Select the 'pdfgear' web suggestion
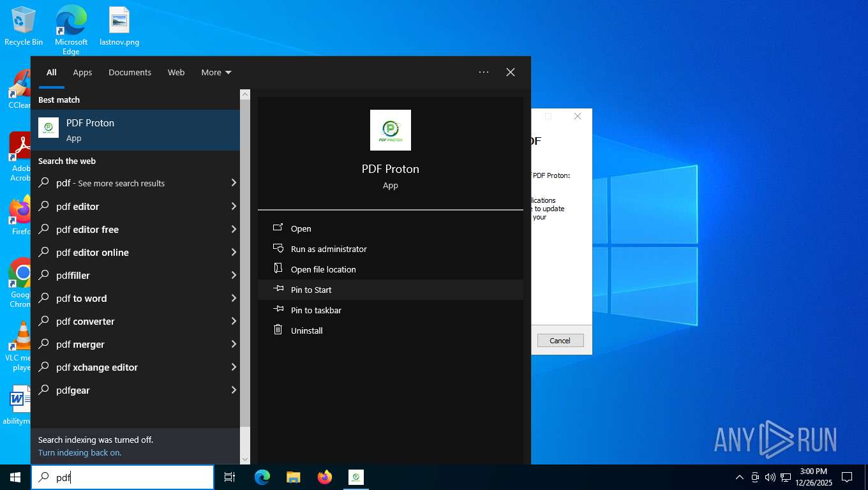The width and height of the screenshot is (868, 490). click(135, 390)
